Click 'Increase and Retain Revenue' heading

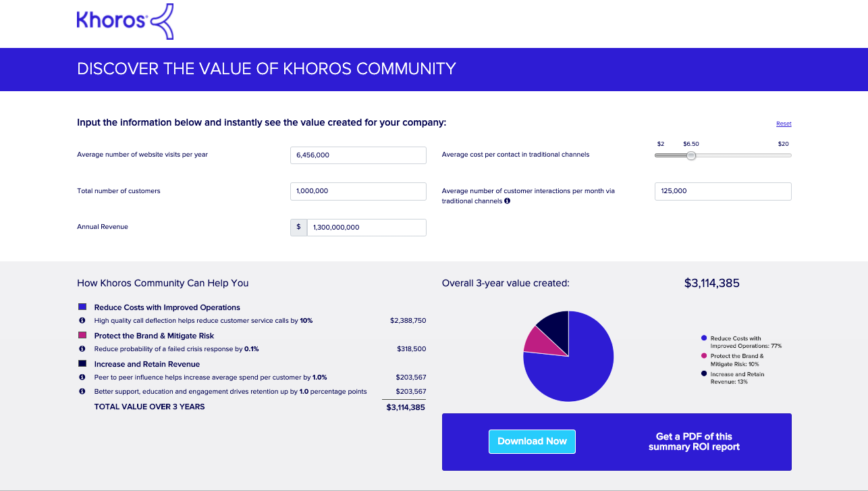click(x=146, y=364)
